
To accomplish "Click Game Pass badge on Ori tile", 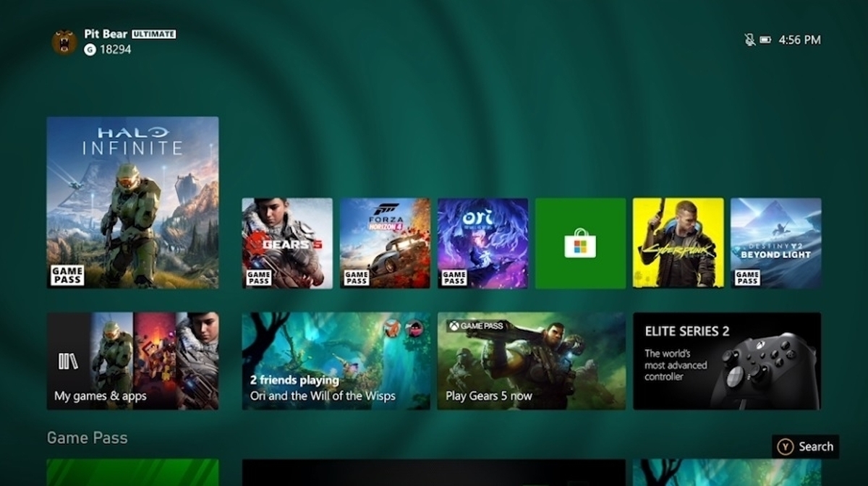I will click(454, 278).
